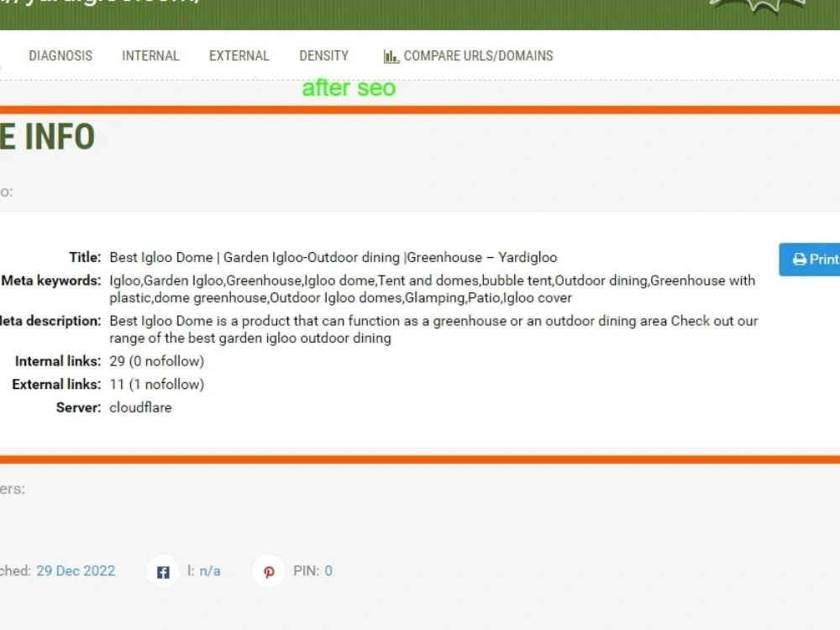Click the Meta keywords value text
This screenshot has height=630, width=840.
coord(433,289)
